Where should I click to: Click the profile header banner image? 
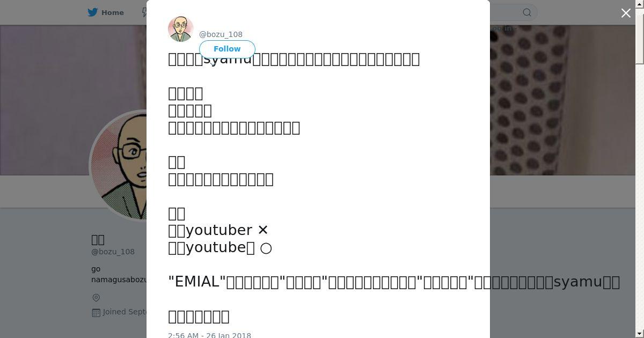562,100
